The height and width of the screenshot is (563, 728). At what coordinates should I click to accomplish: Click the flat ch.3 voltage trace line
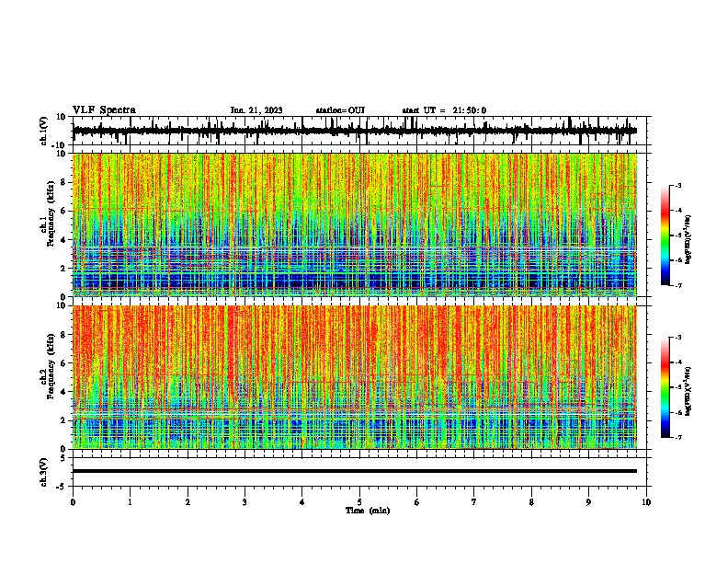(x=355, y=471)
